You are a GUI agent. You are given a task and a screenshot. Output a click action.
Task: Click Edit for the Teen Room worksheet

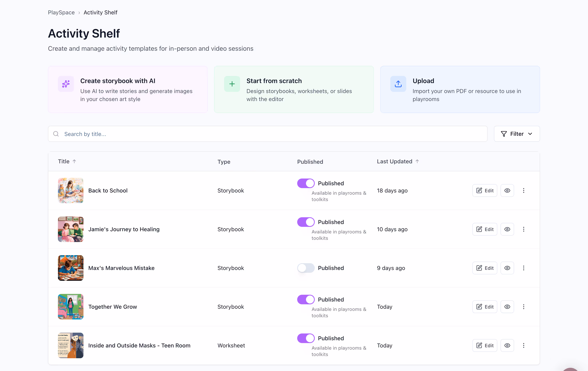point(485,345)
